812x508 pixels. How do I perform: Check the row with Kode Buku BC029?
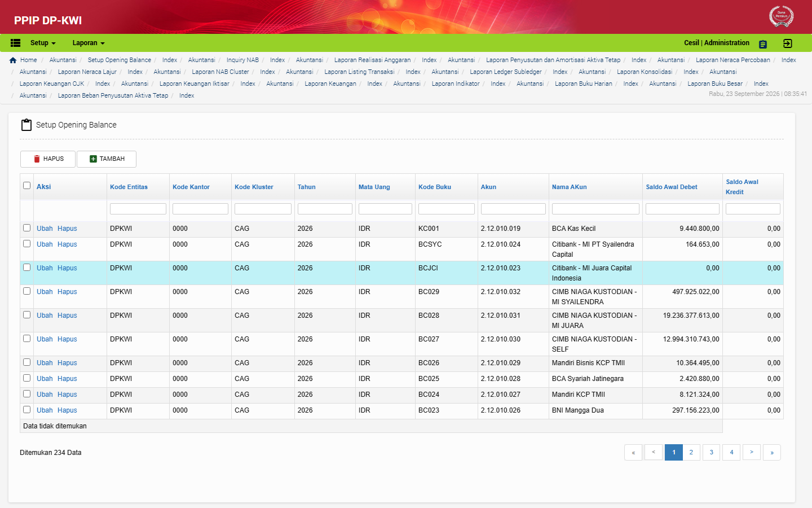click(x=27, y=291)
